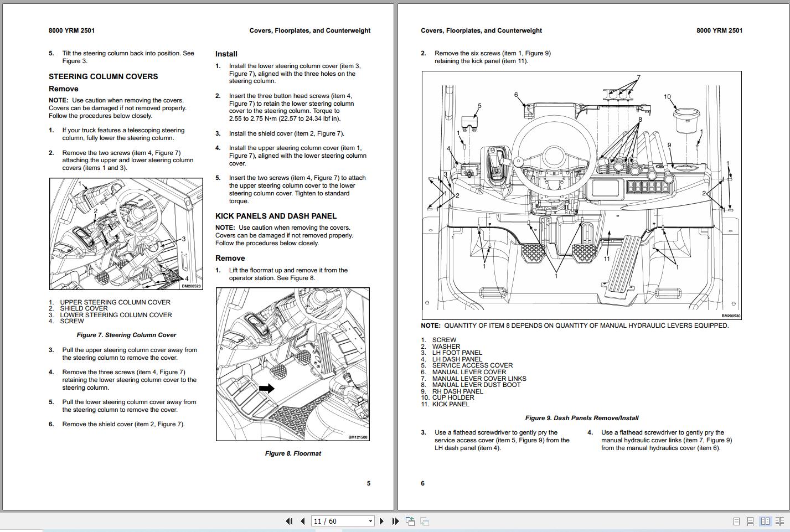Image resolution: width=790 pixels, height=532 pixels.
Task: Click caption 'Figure 9. Dash Panels Remove/Install'
Action: click(x=582, y=418)
